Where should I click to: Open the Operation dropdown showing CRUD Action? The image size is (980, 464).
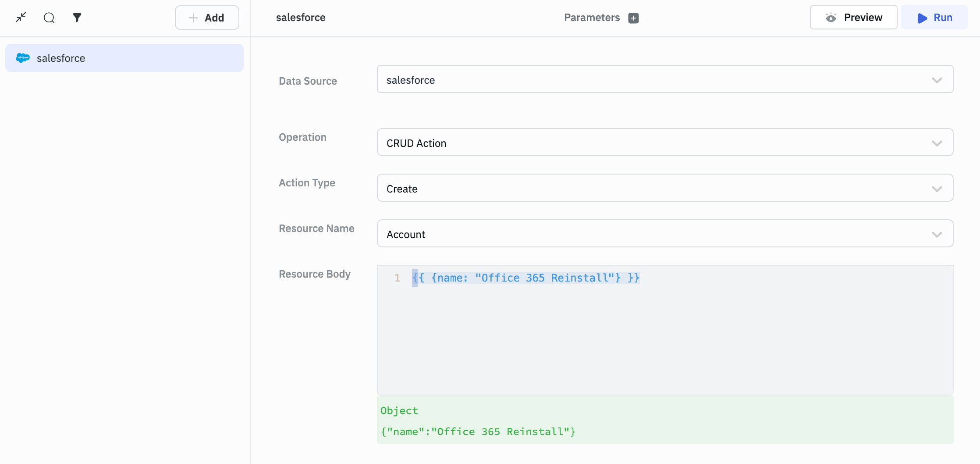click(665, 143)
